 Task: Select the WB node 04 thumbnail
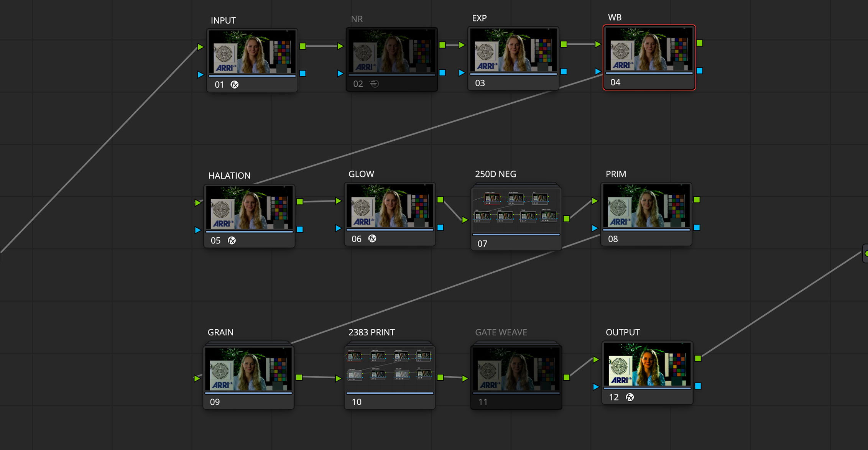tap(649, 49)
